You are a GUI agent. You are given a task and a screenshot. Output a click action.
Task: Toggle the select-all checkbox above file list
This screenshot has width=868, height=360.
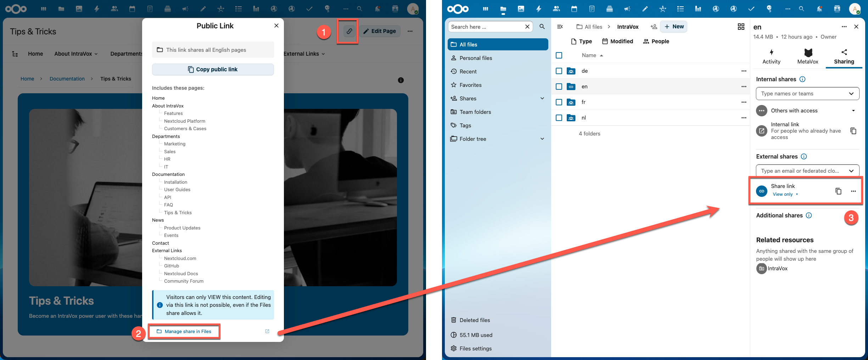[559, 55]
